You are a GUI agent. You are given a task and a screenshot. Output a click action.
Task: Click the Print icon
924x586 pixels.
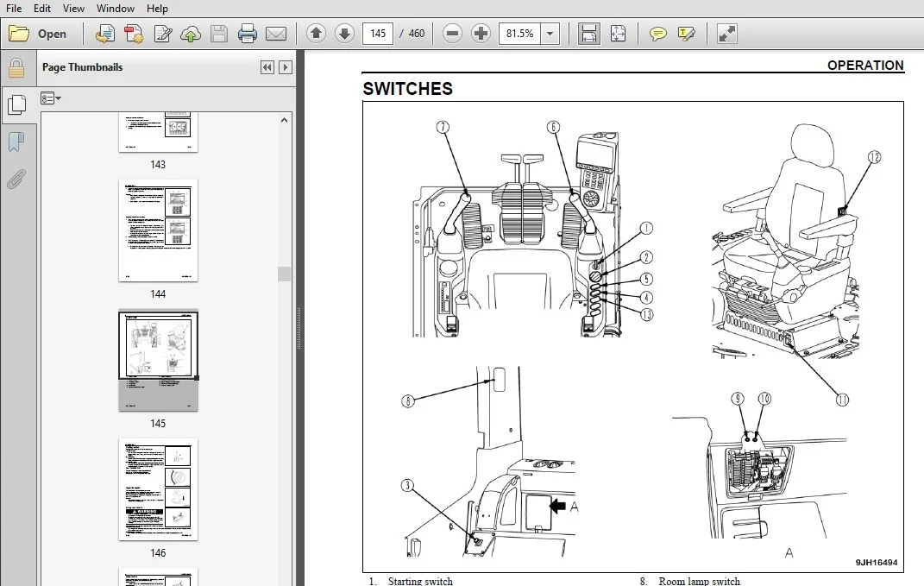pos(248,34)
